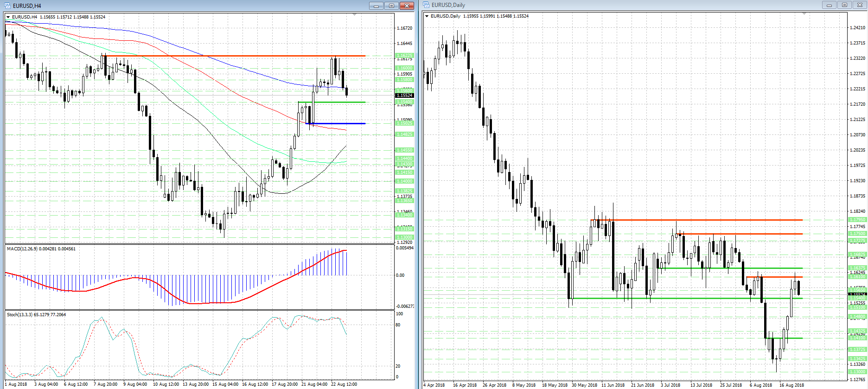868x389 pixels.
Task: Expand the triangle beside EURUSD,H4 chart label
Action: click(x=8, y=17)
